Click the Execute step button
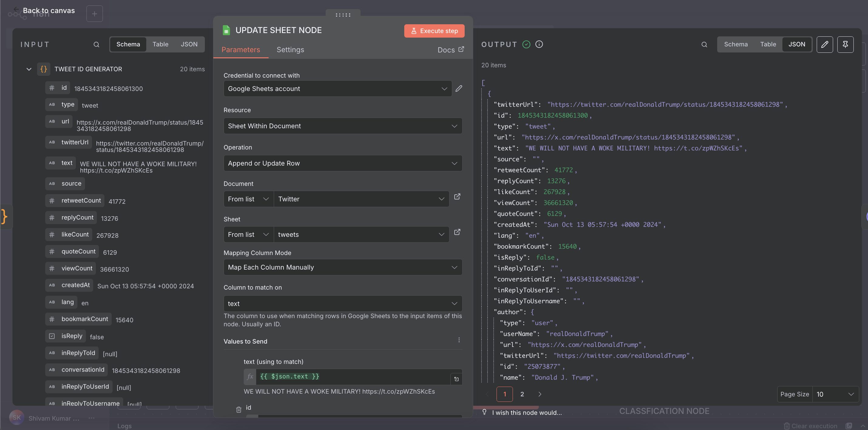This screenshot has width=868, height=430. [434, 31]
